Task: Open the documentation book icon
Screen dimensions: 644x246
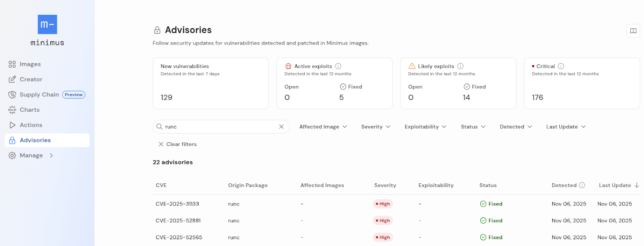Action: [x=633, y=31]
